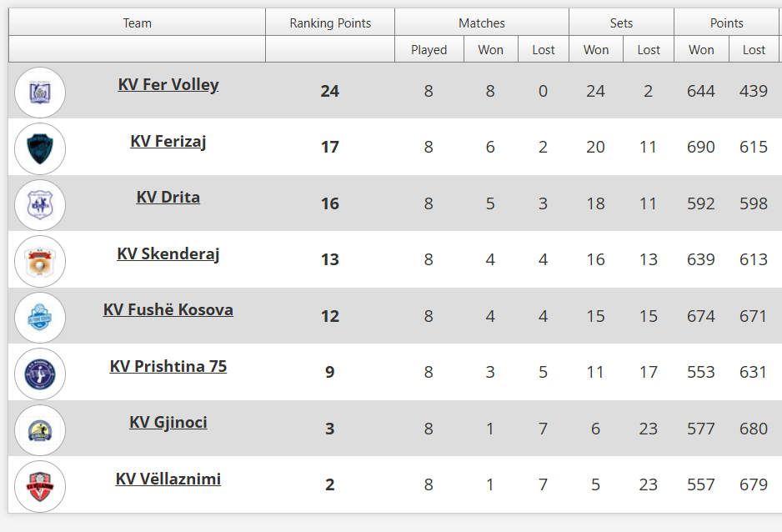Screen dimensions: 782x532
Task: Open the KV Prishtina 75 team link
Action: (x=168, y=367)
